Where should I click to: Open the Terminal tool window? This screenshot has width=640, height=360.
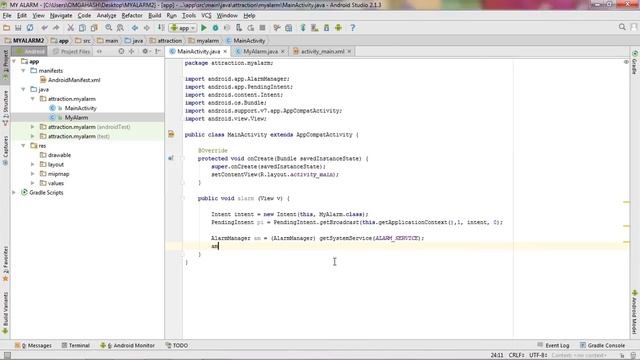point(76,345)
